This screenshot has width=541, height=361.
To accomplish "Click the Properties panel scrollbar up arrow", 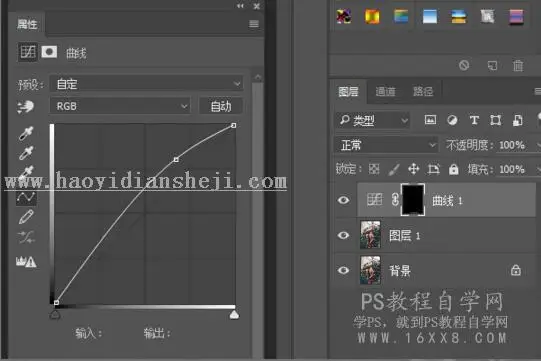I will coord(258,77).
